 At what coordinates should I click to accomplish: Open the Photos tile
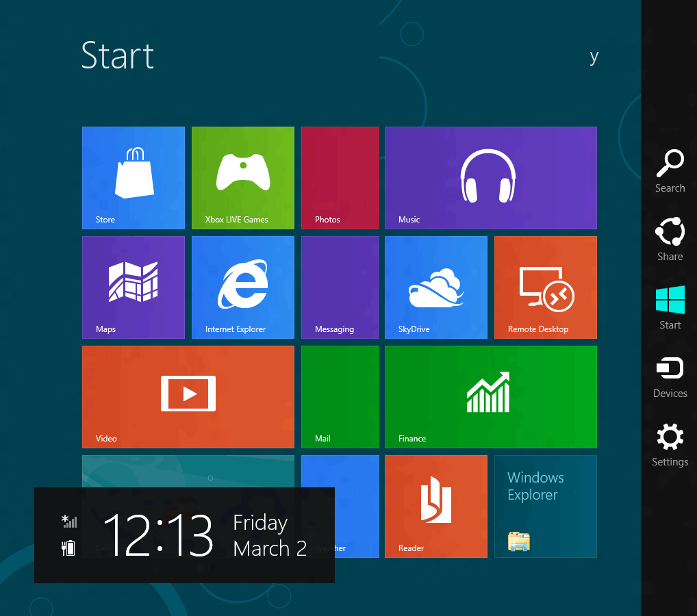pyautogui.click(x=340, y=178)
